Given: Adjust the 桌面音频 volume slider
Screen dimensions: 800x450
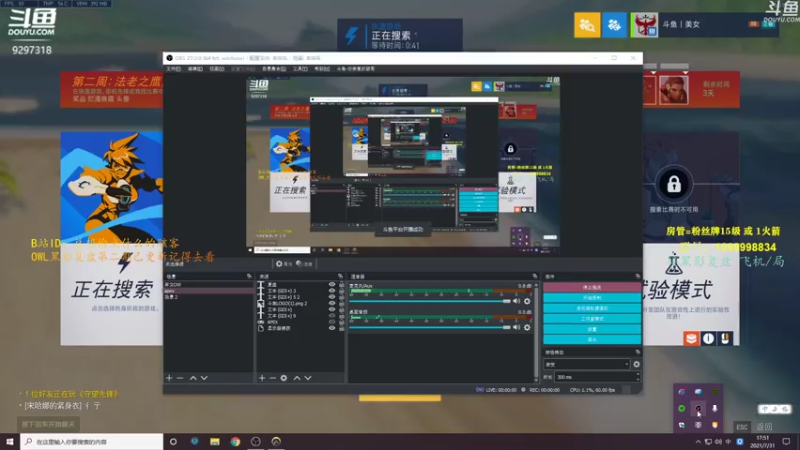Looking at the screenshot, I should pos(430,328).
